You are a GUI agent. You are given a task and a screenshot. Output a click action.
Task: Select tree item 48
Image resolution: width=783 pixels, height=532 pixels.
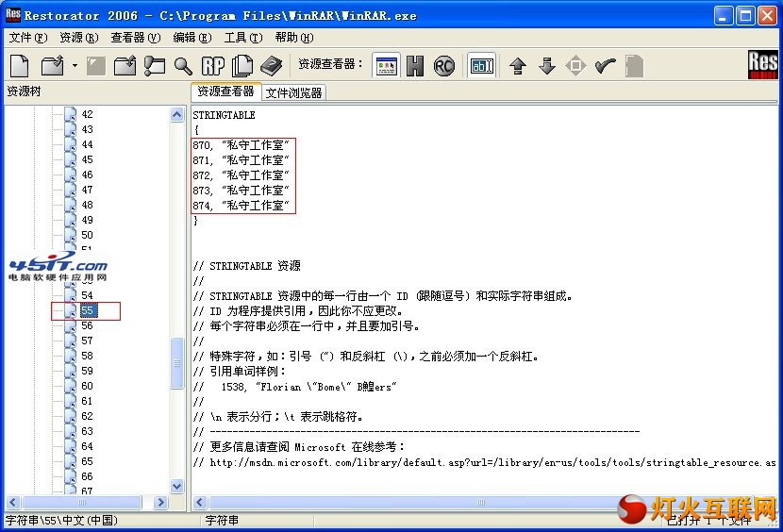[x=88, y=205]
